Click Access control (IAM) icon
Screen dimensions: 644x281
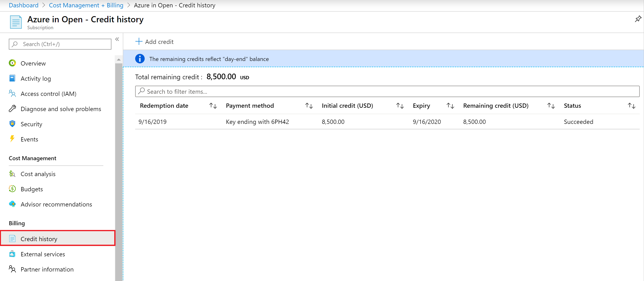click(12, 94)
